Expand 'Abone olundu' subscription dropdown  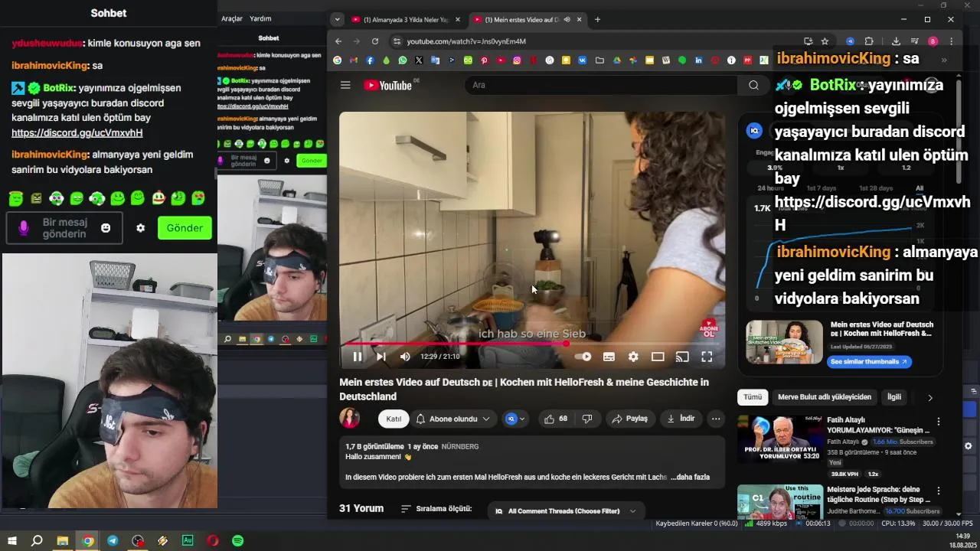coord(453,419)
